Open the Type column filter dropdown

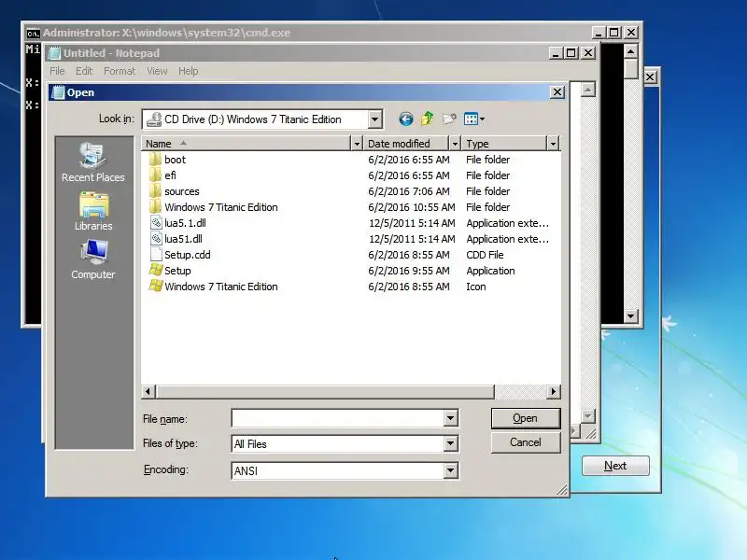(x=553, y=144)
